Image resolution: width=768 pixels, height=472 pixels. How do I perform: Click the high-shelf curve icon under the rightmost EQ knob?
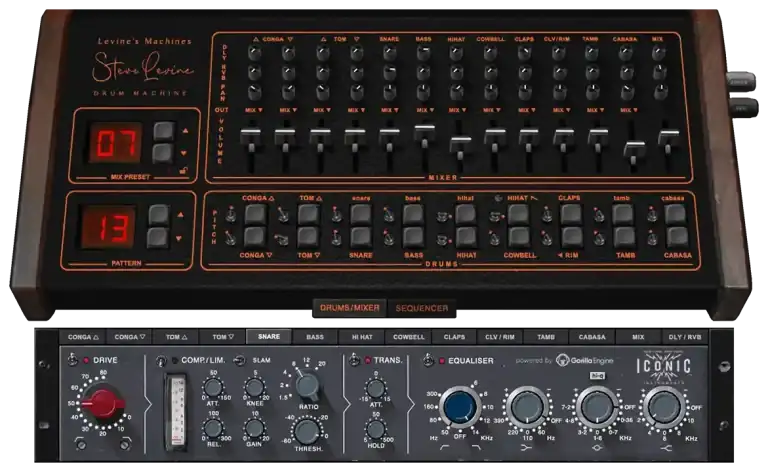(x=665, y=448)
